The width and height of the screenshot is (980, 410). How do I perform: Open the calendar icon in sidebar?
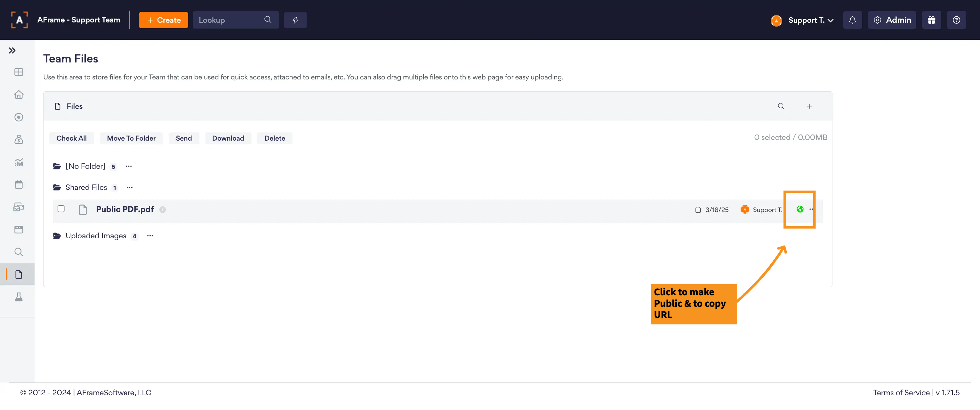point(19,184)
